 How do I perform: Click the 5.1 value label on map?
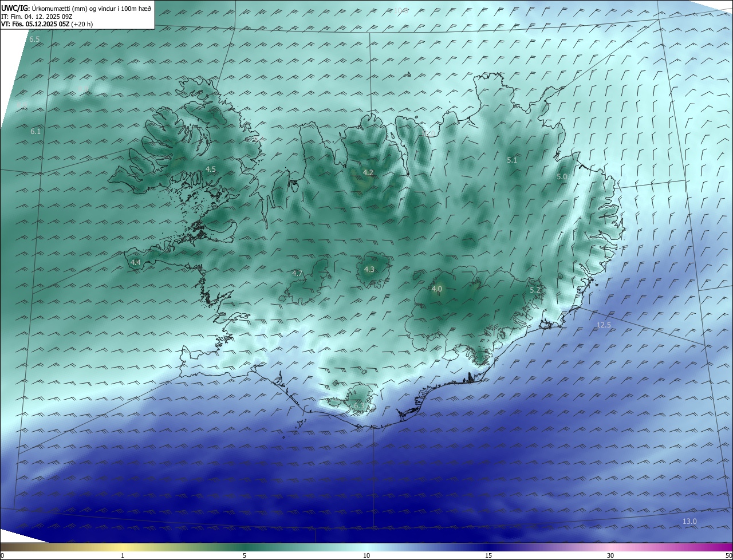click(512, 160)
